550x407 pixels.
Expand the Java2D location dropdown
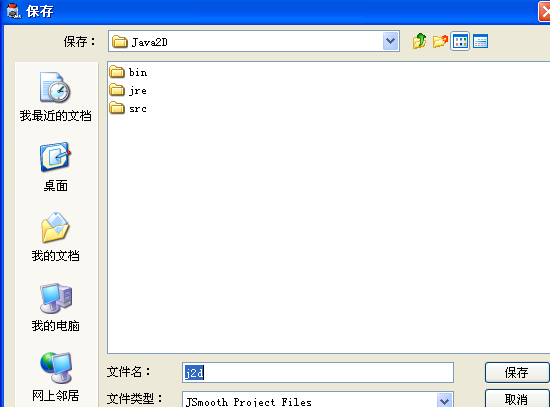(390, 41)
